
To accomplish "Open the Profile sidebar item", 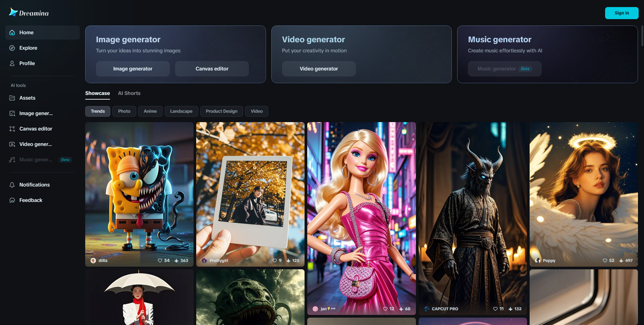I will coord(42,63).
